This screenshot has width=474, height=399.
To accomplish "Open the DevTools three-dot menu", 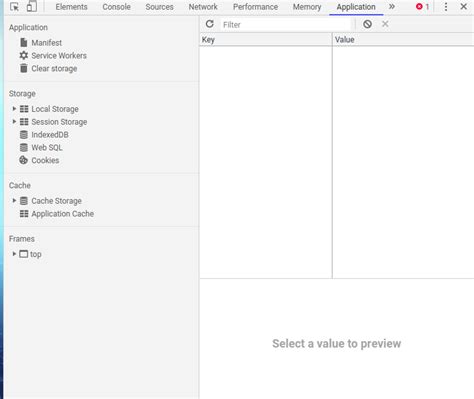I will coord(446,6).
